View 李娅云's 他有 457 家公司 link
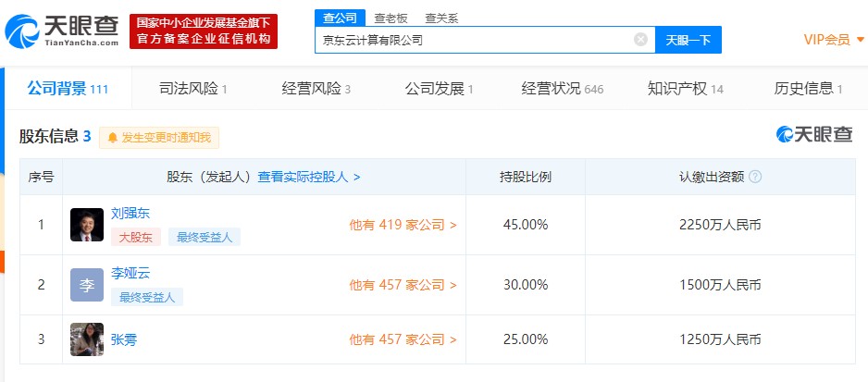Image resolution: width=868 pixels, height=382 pixels. click(x=403, y=285)
